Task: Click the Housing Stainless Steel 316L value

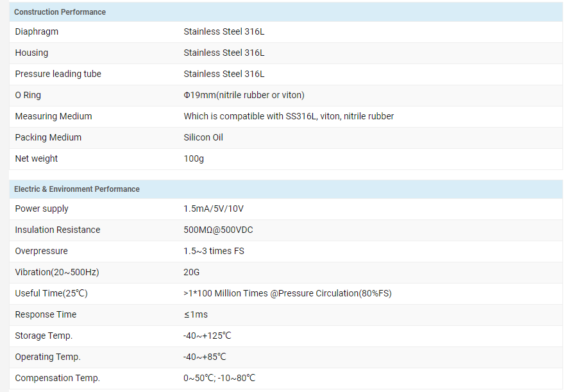Action: [x=223, y=53]
